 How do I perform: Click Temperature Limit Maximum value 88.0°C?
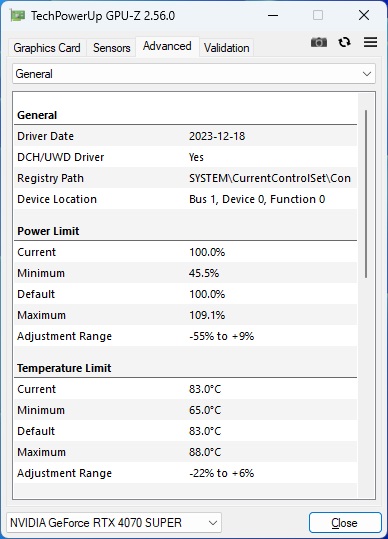205,452
